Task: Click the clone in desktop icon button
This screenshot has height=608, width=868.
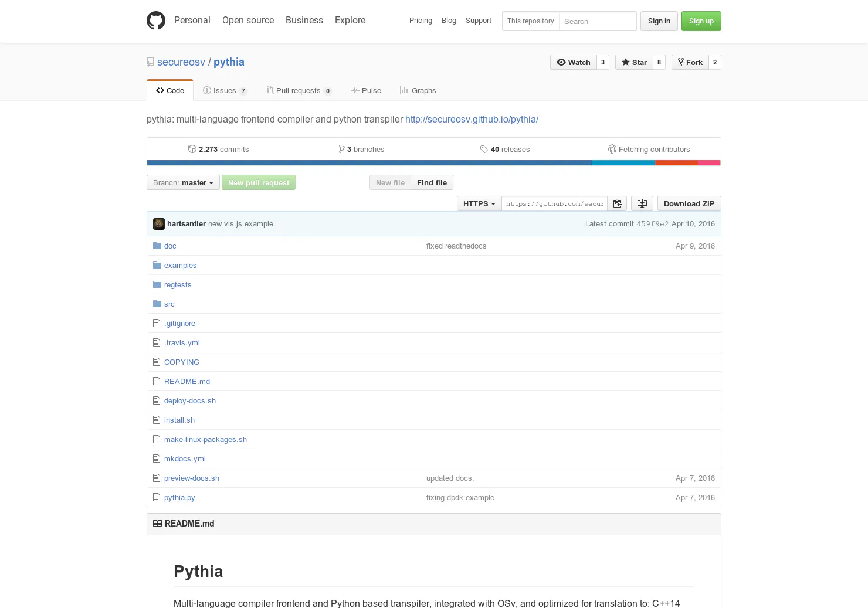Action: [642, 203]
